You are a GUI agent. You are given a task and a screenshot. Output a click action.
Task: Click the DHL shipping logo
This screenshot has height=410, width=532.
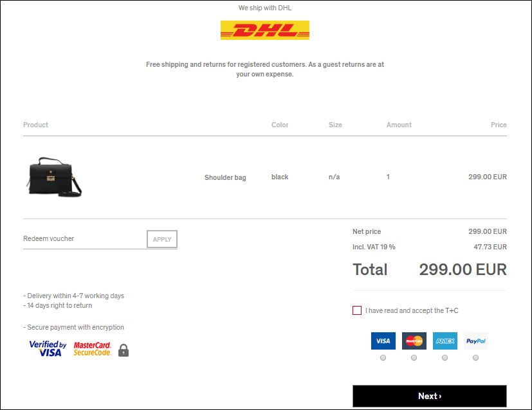coord(264,30)
